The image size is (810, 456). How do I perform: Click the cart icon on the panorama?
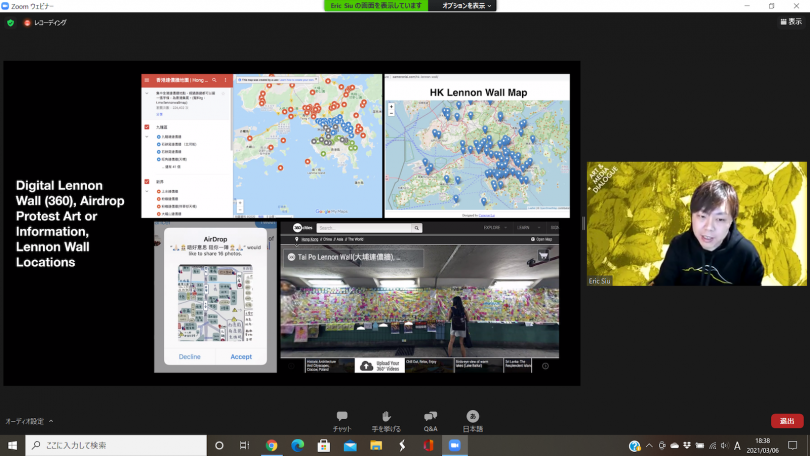543,255
